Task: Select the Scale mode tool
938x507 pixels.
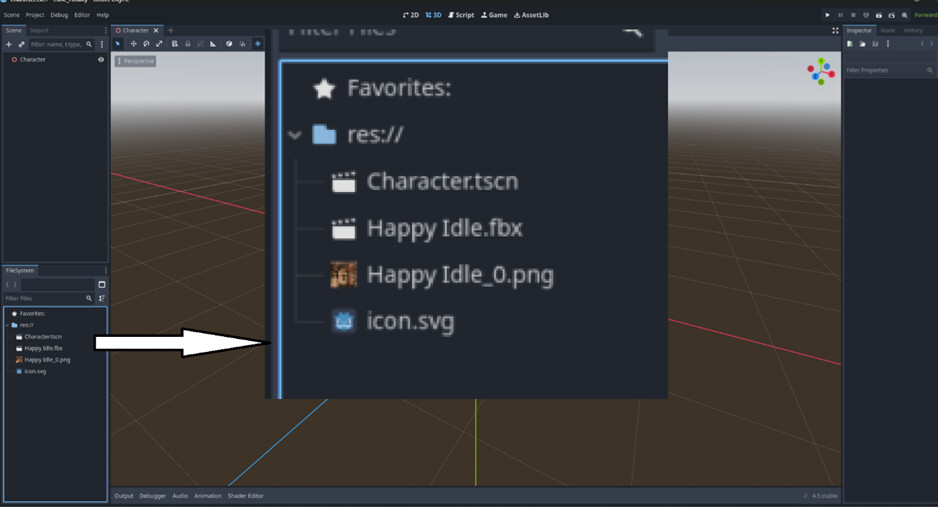Action: coord(159,44)
